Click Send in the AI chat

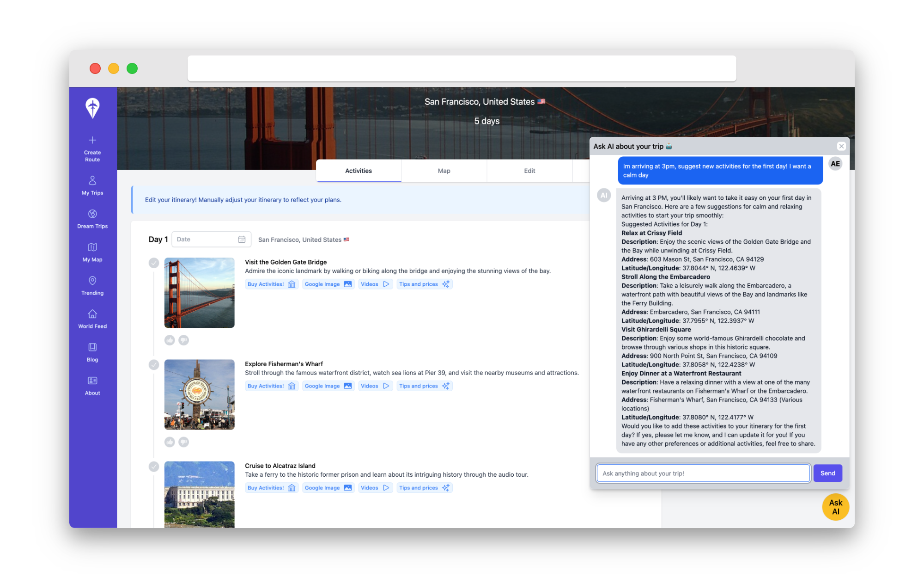[x=827, y=473]
